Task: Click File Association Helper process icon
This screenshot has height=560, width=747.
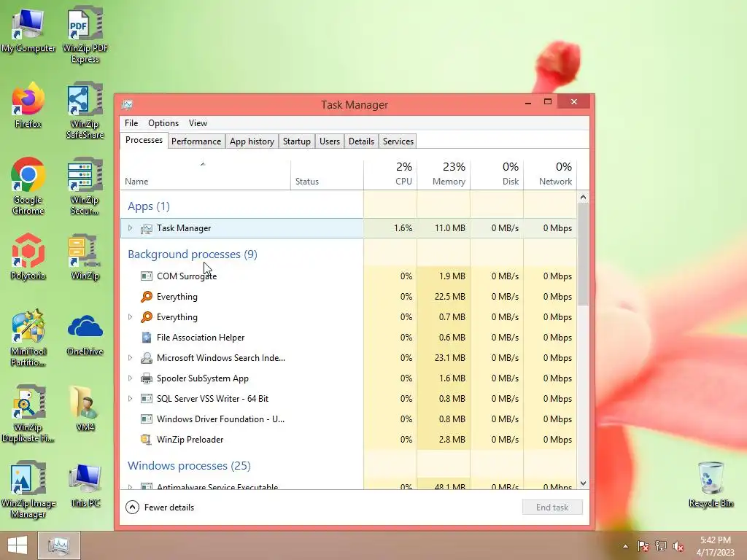Action: pyautogui.click(x=147, y=338)
